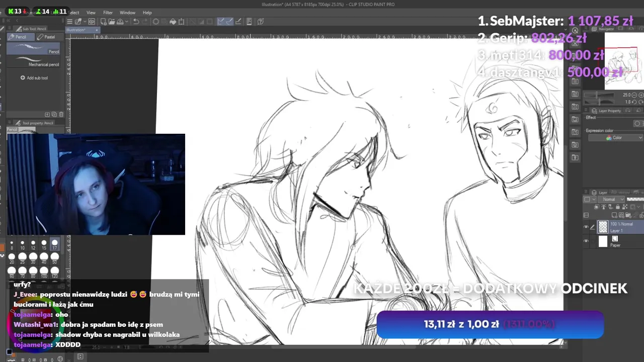644x362 pixels.
Task: Click the Clear/Delete dotted circle icon
Action: coord(156,22)
